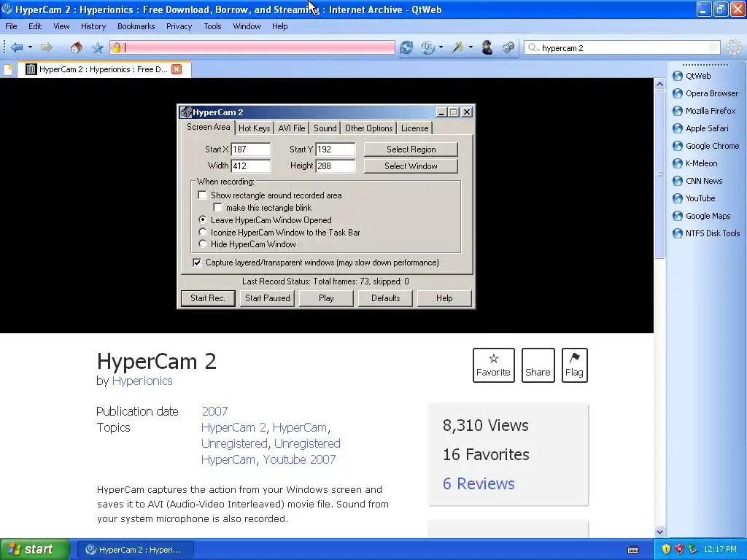The image size is (747, 560).
Task: Open Google Maps sidebar bookmark
Action: click(x=701, y=216)
